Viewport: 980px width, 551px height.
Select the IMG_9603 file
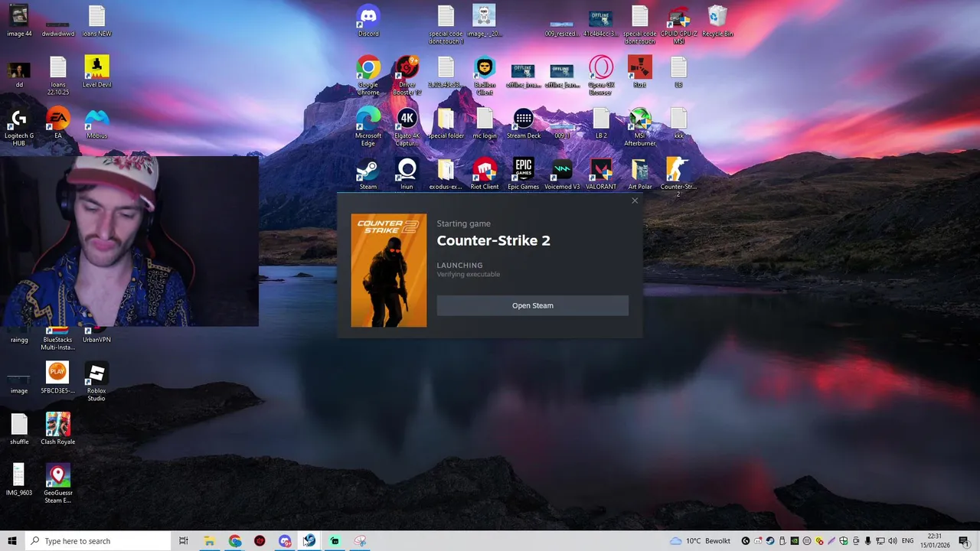[19, 480]
